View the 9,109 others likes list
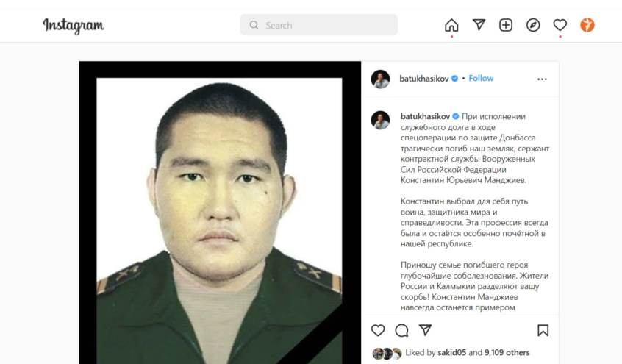 click(x=507, y=352)
